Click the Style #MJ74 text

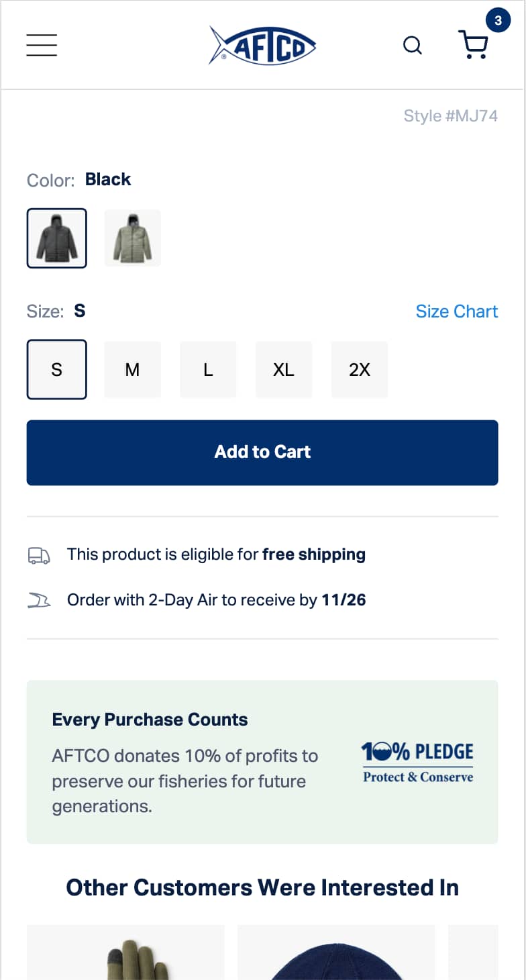(x=450, y=115)
